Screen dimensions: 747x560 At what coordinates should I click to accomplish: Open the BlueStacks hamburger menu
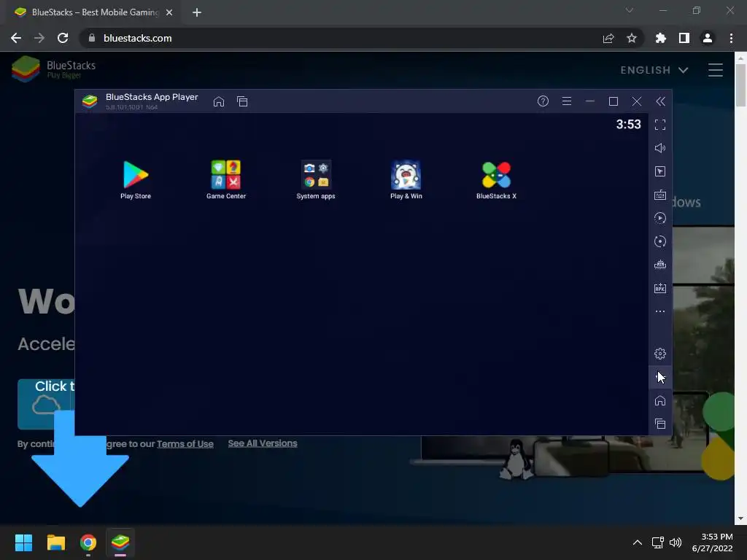tap(566, 101)
